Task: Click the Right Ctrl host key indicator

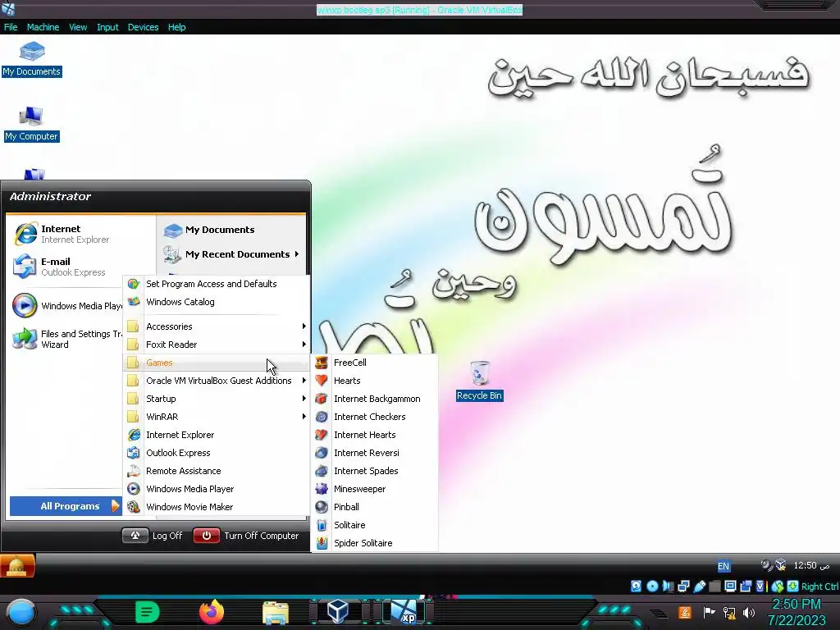Action: click(x=820, y=587)
